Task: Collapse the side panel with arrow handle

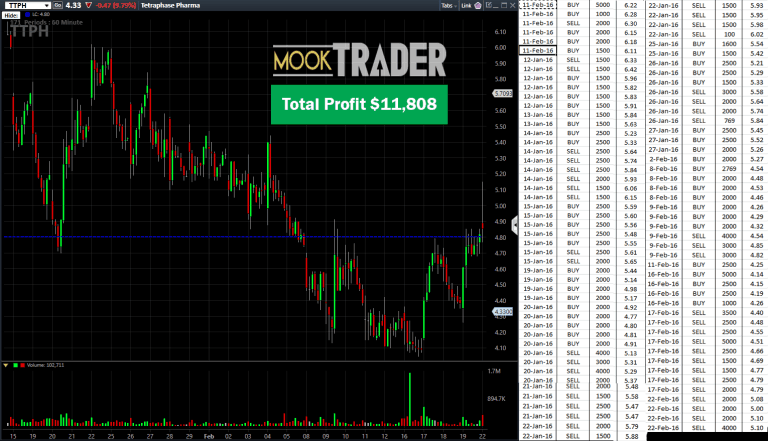Action: click(x=515, y=225)
